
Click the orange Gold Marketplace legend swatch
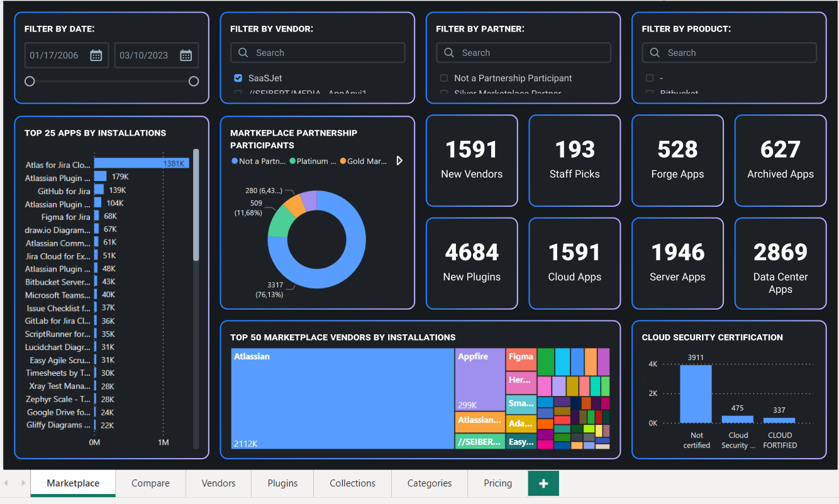[x=343, y=161]
